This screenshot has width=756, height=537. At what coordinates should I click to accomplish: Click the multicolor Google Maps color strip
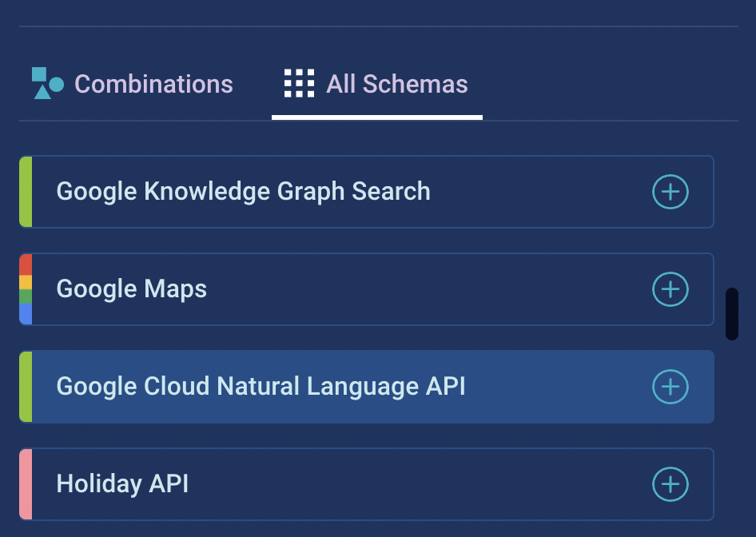click(26, 289)
